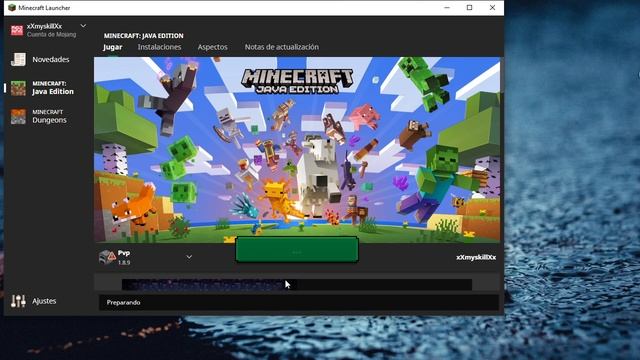Open Novedades in the sidebar
This screenshot has height=360, width=640.
pyautogui.click(x=51, y=60)
